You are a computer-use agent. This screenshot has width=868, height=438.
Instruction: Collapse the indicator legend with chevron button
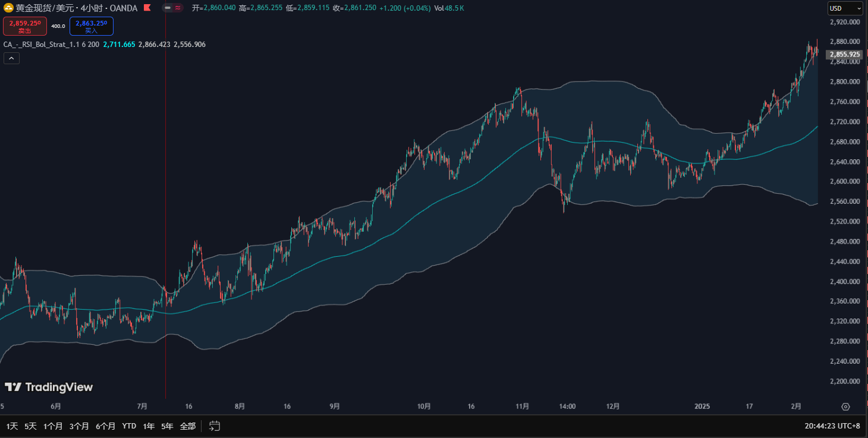12,58
